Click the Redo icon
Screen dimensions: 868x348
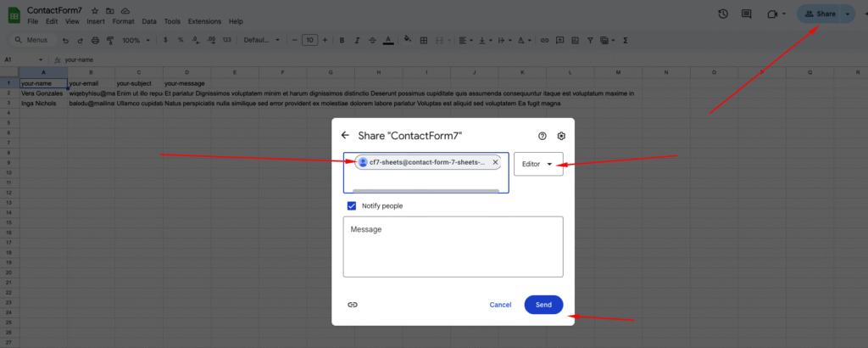81,41
